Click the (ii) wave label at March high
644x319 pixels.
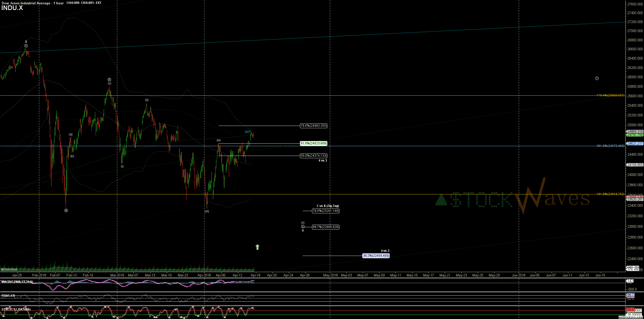tap(147, 100)
